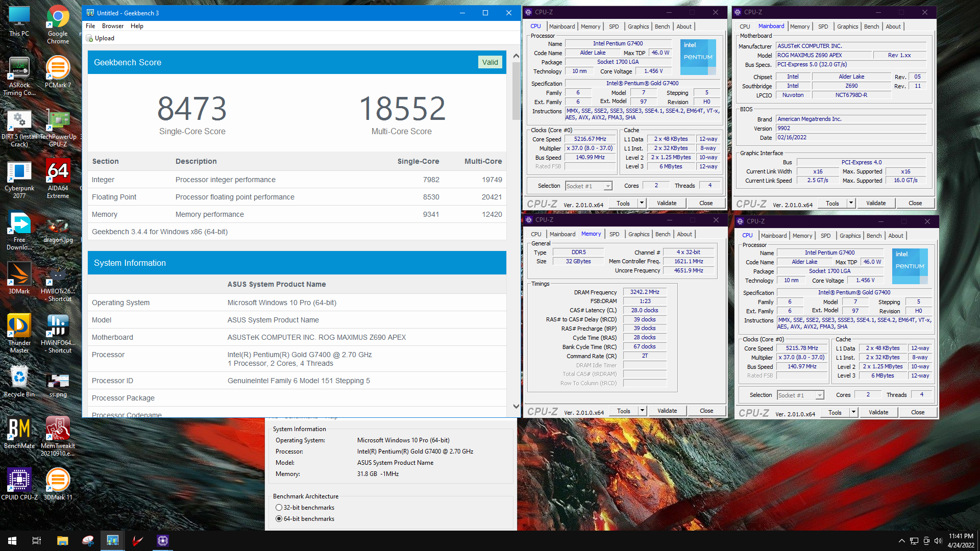Open Geekbench Help menu
The image size is (980, 551).
pos(137,26)
